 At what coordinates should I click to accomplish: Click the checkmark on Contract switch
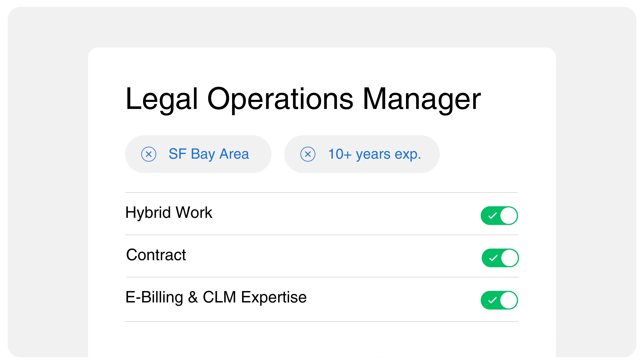pos(493,258)
